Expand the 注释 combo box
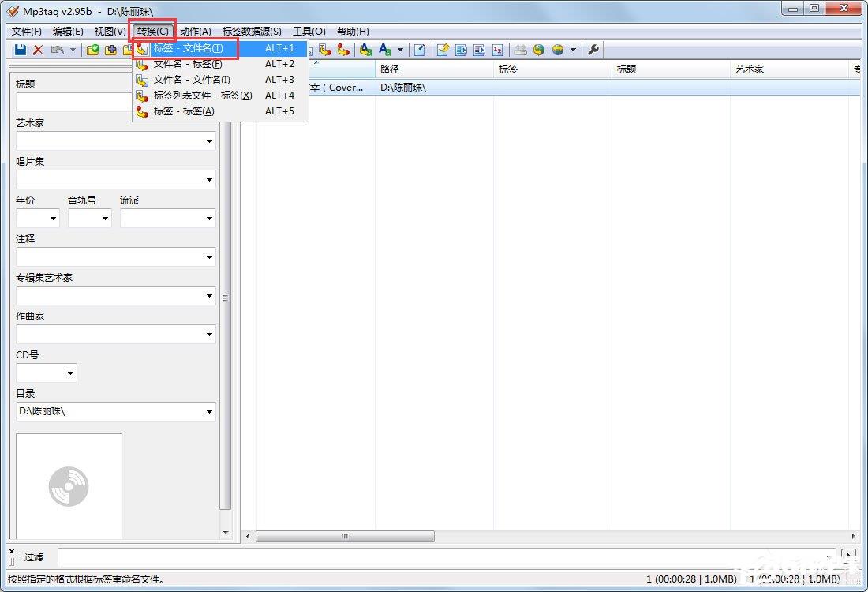The image size is (868, 592). click(209, 257)
